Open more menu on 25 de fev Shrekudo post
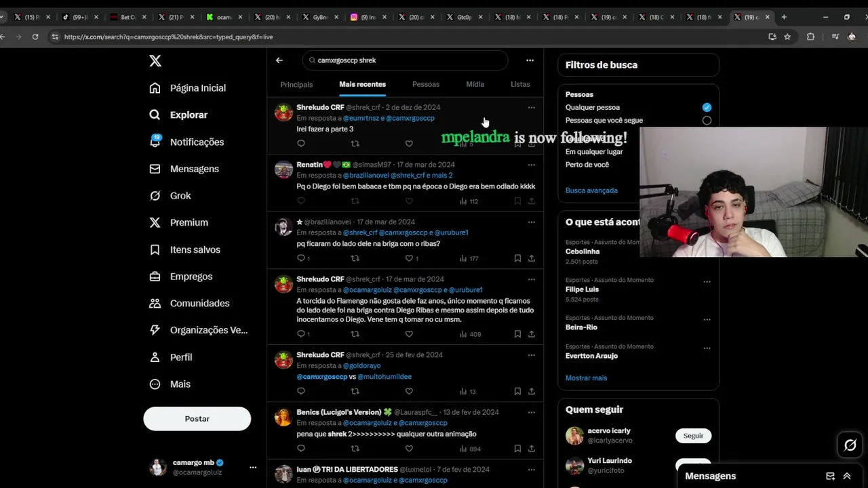This screenshot has height=488, width=868. pyautogui.click(x=531, y=355)
